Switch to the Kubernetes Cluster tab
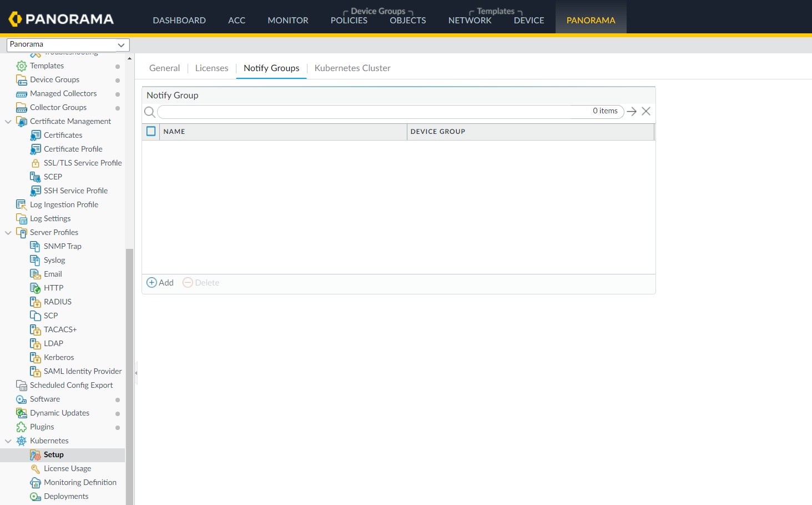This screenshot has height=505, width=812. (x=352, y=68)
